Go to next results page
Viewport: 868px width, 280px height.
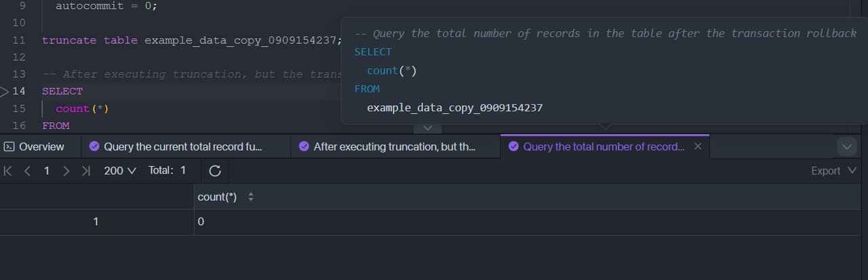66,171
